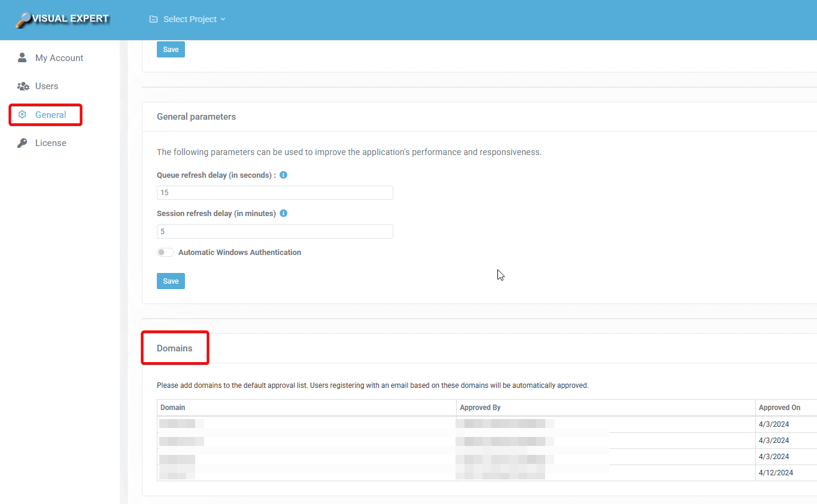Click the key icon next to License
This screenshot has height=504, width=817.
23,143
